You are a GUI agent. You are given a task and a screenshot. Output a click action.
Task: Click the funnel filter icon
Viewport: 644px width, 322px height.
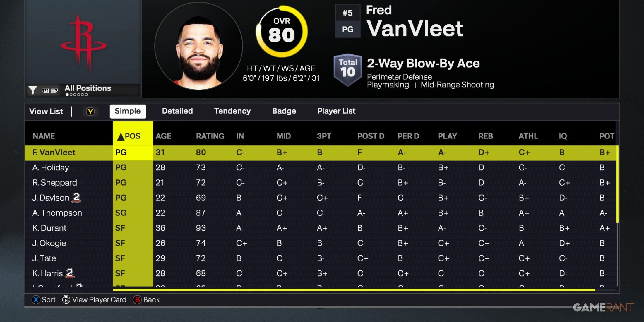tap(32, 90)
